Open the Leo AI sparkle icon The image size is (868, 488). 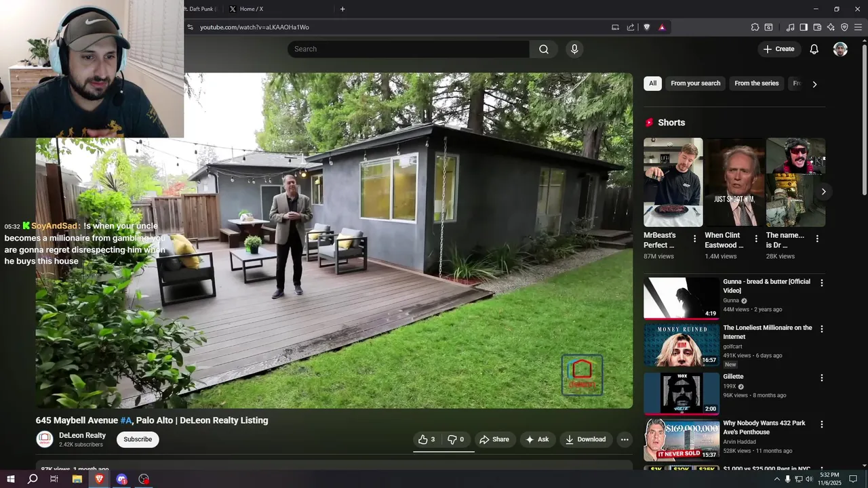(831, 27)
